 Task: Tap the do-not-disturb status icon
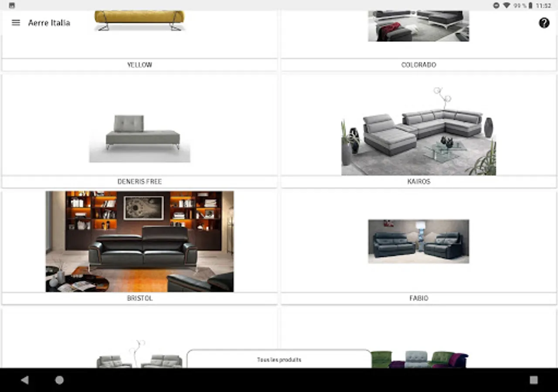click(x=496, y=5)
